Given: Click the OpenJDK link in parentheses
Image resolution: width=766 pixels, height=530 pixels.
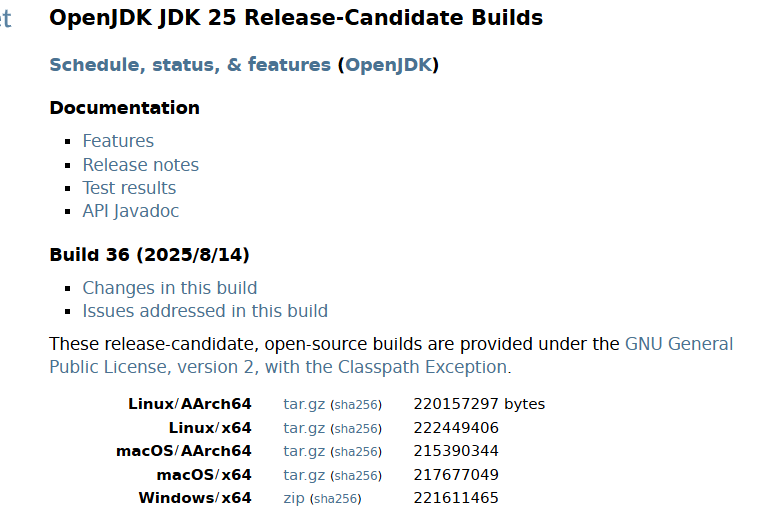Looking at the screenshot, I should click(x=388, y=65).
